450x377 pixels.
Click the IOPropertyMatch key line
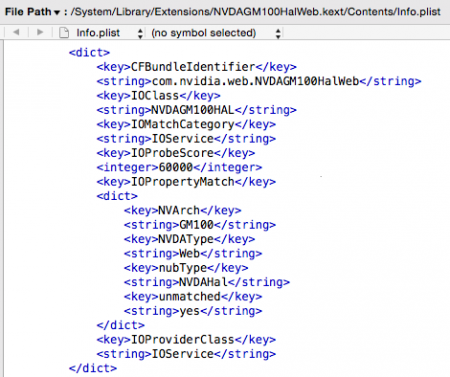[x=186, y=182]
